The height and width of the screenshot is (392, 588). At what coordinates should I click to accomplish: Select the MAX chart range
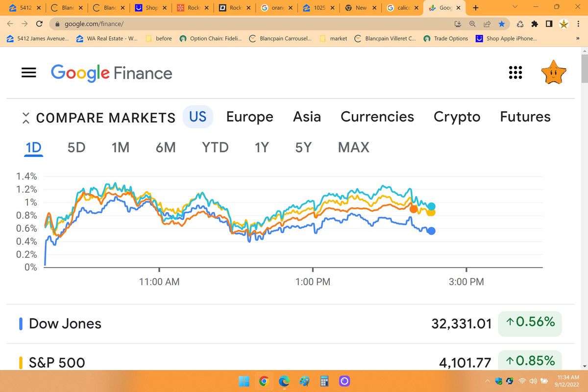tap(354, 147)
